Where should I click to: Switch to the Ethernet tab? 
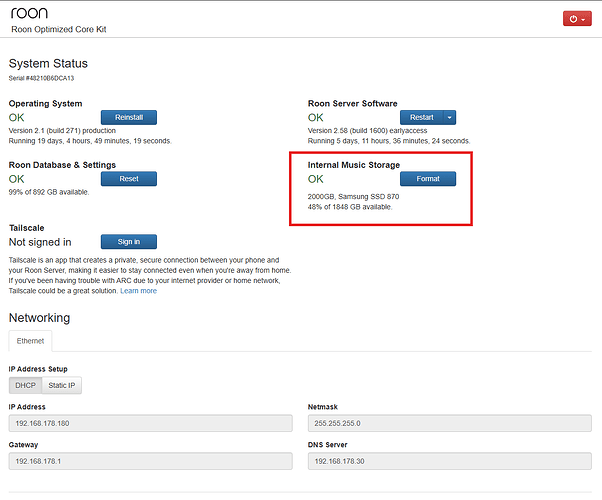pyautogui.click(x=30, y=341)
